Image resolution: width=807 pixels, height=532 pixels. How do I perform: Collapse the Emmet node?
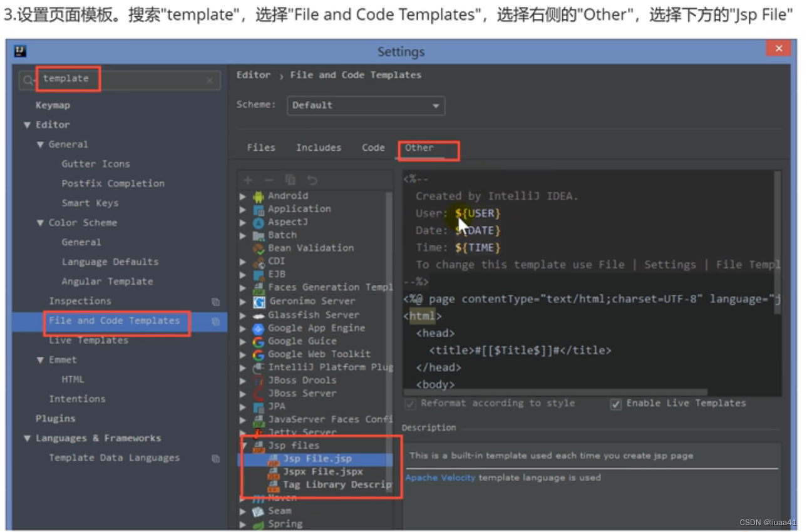click(x=41, y=361)
